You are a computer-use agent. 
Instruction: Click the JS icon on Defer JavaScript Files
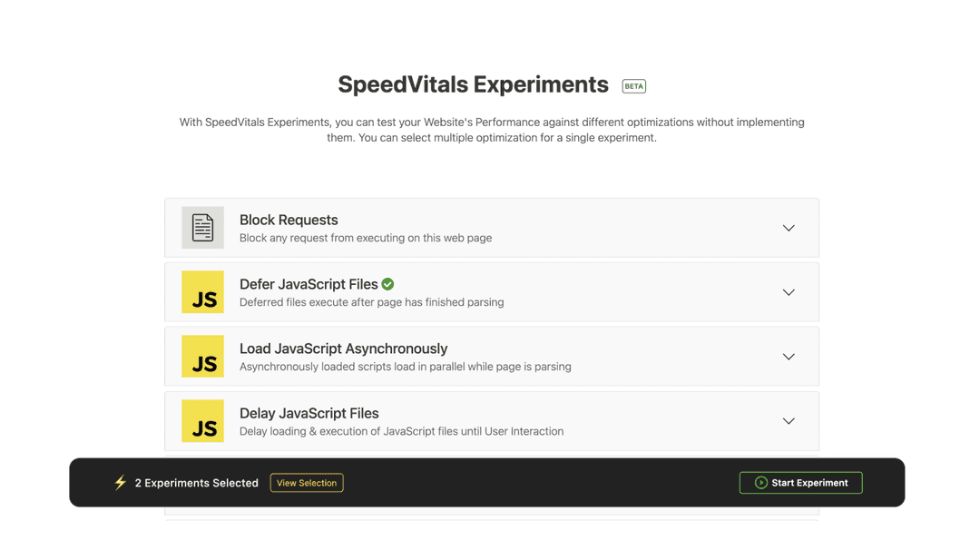coord(201,292)
